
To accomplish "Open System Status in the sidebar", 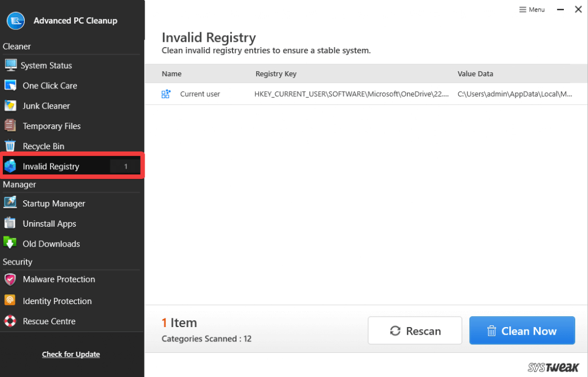I will click(x=46, y=65).
